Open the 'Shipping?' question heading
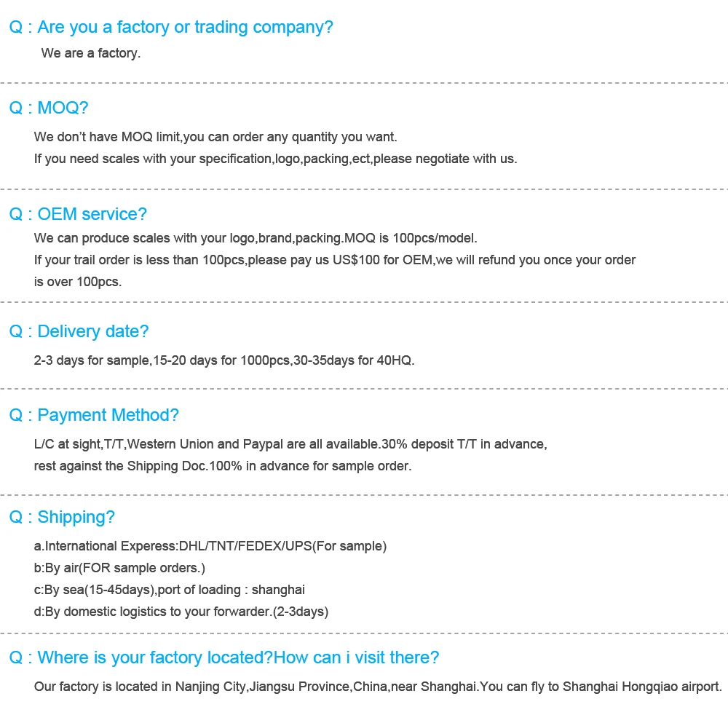 point(62,517)
